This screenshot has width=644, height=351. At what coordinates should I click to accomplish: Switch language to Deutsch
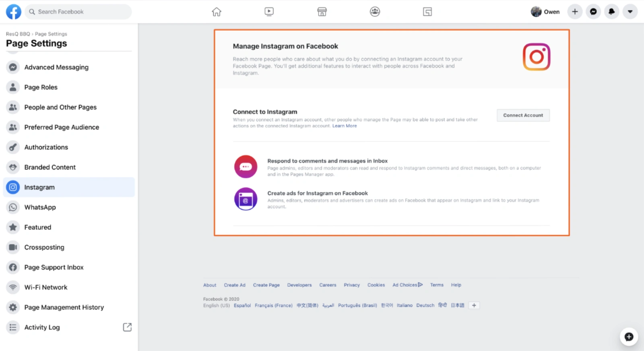coord(425,306)
